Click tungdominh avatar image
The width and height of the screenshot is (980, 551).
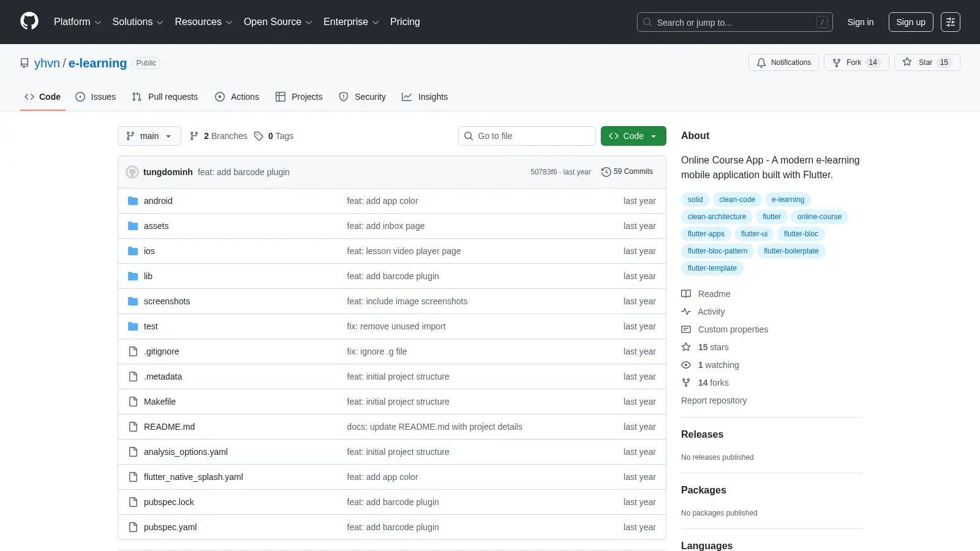click(x=132, y=172)
